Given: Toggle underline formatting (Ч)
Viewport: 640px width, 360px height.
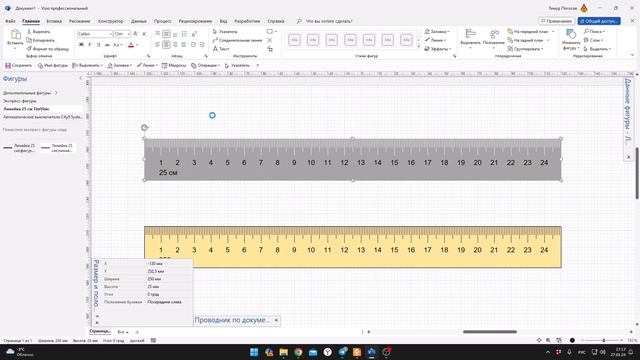Looking at the screenshot, I should tap(98, 44).
